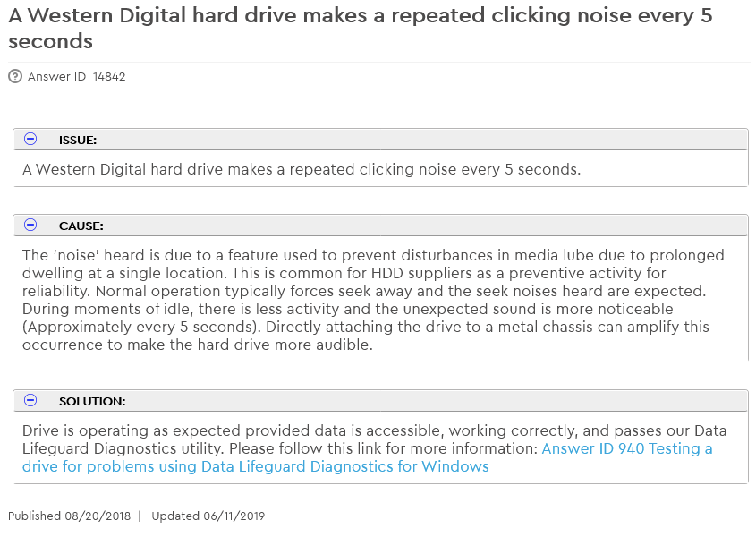Screen dimensions: 756x537
Task: Click the empty area of SOLUTION header bar
Action: pos(429,402)
